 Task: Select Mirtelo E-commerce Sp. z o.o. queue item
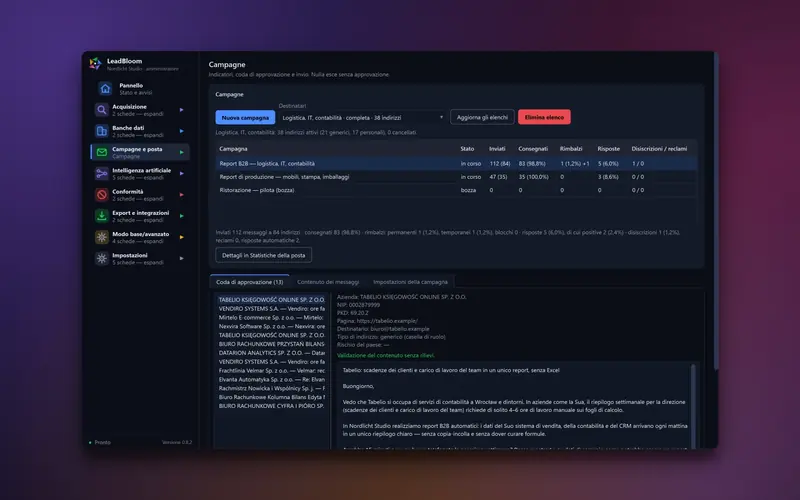coord(271,317)
